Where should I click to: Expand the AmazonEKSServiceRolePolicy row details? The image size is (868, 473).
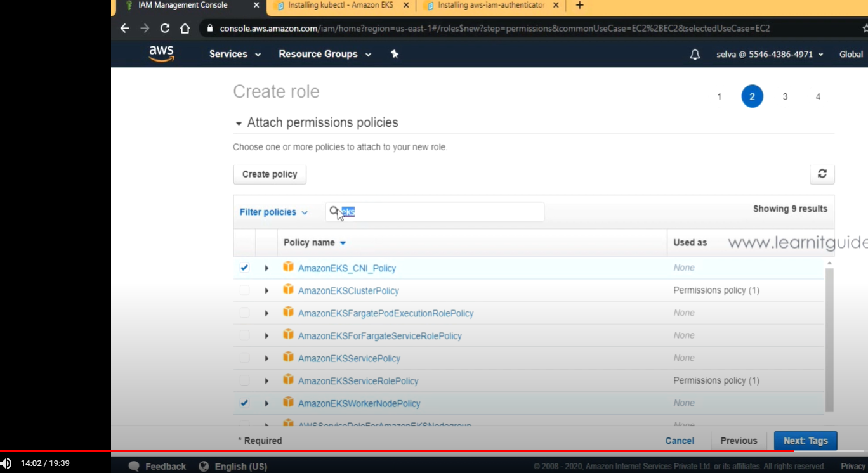point(266,380)
